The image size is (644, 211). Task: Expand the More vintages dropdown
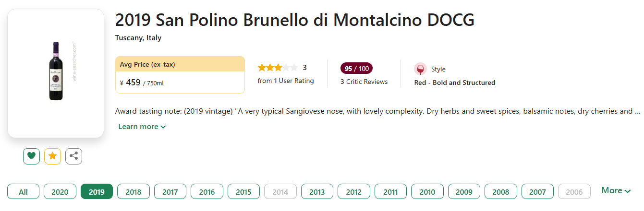coord(616,191)
